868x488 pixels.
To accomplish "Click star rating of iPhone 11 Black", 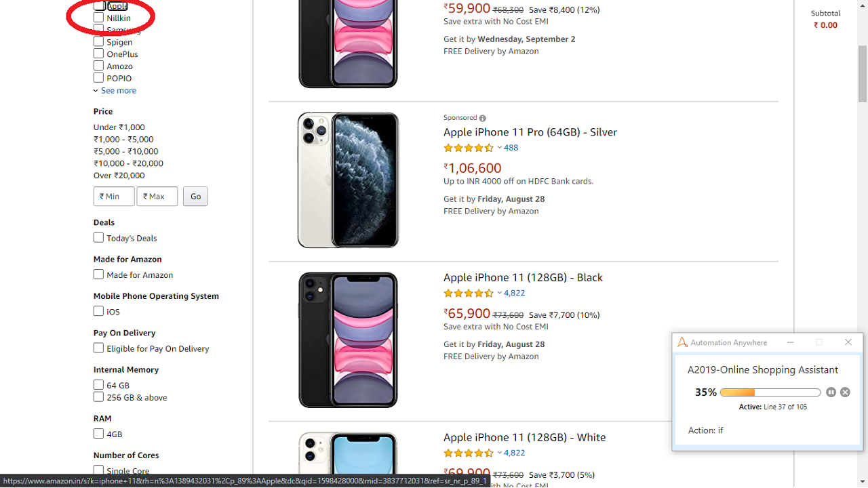I will [469, 293].
